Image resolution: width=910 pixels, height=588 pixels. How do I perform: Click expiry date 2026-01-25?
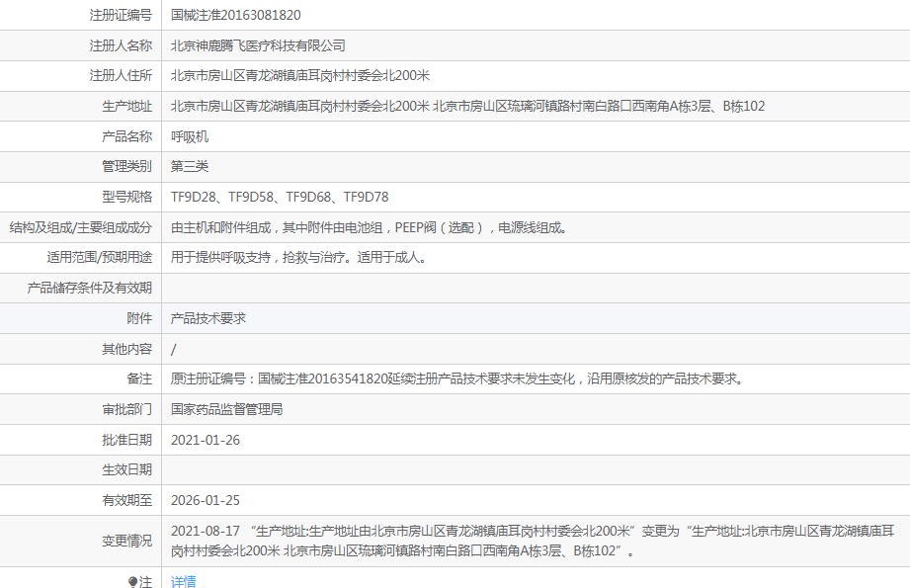(x=206, y=500)
